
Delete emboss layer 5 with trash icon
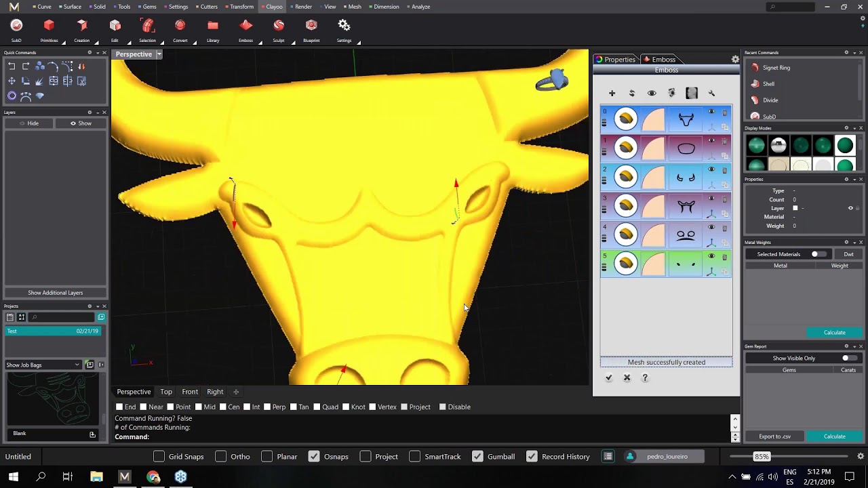click(724, 257)
